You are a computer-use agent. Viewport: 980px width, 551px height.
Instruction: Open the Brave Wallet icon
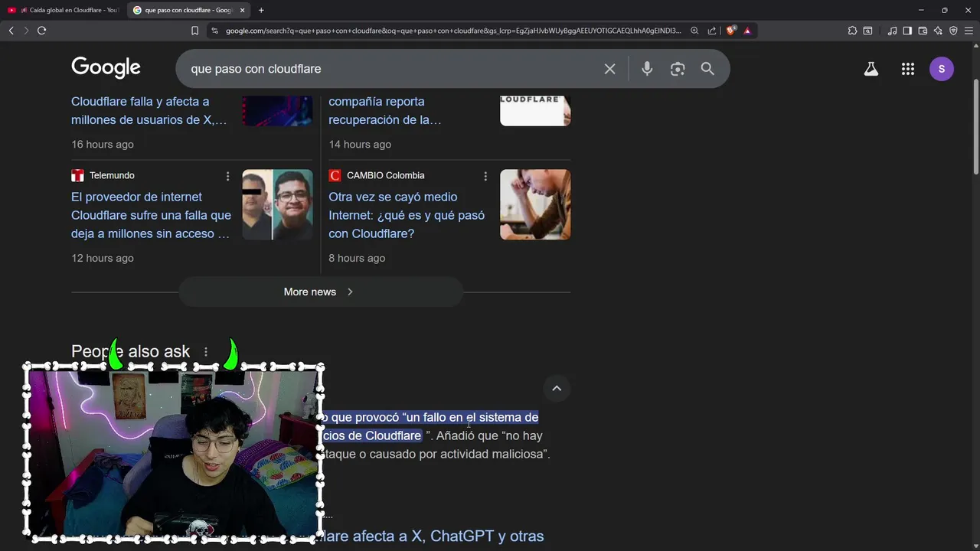click(x=923, y=31)
